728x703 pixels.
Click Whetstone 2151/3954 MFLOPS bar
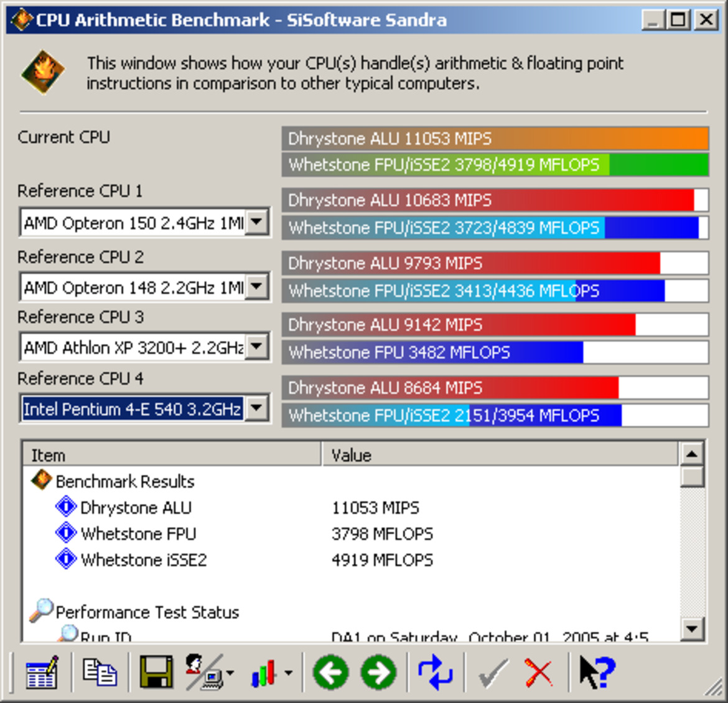[495, 415]
